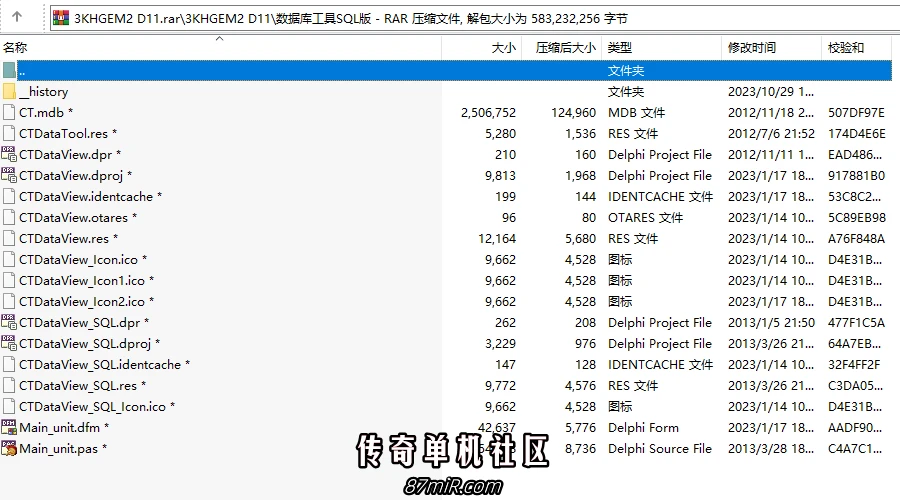This screenshot has width=900, height=500.
Task: Click the checksum value 507DF97E
Action: tap(856, 113)
